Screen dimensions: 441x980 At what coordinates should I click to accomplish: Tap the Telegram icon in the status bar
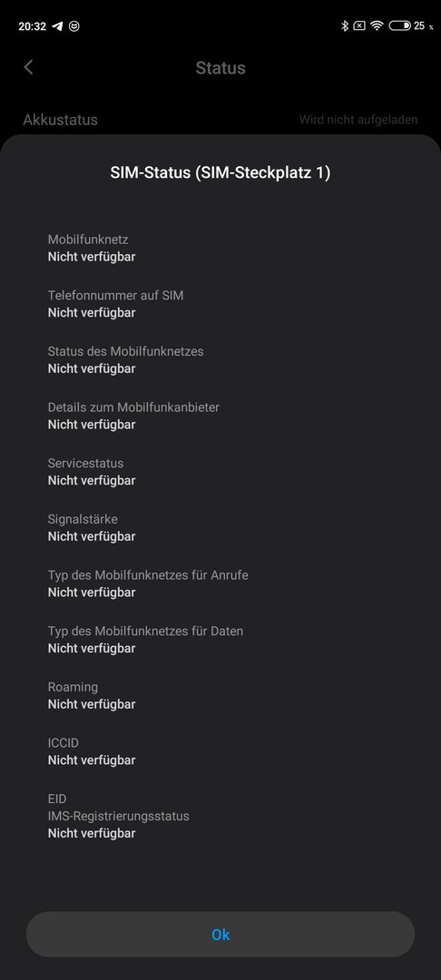pos(57,26)
